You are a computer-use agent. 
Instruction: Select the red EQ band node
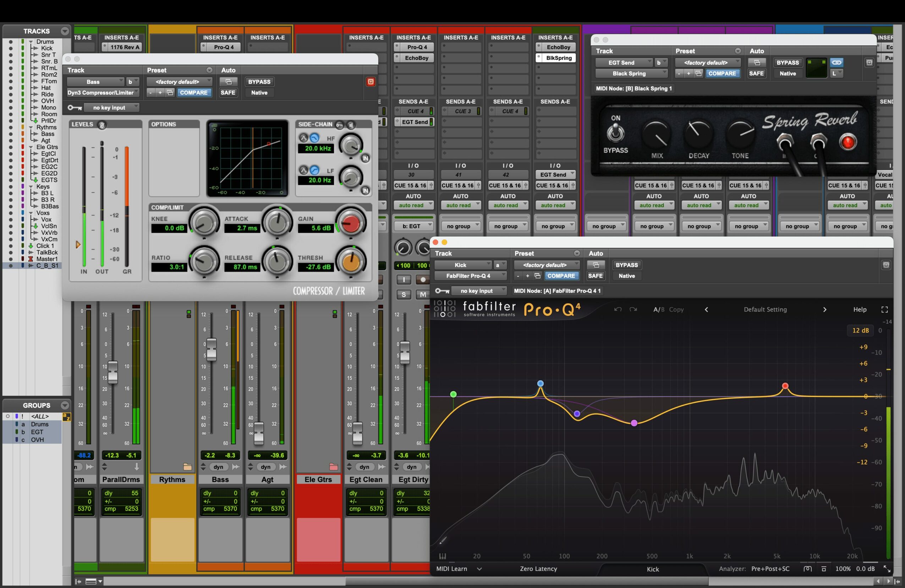pos(785,386)
